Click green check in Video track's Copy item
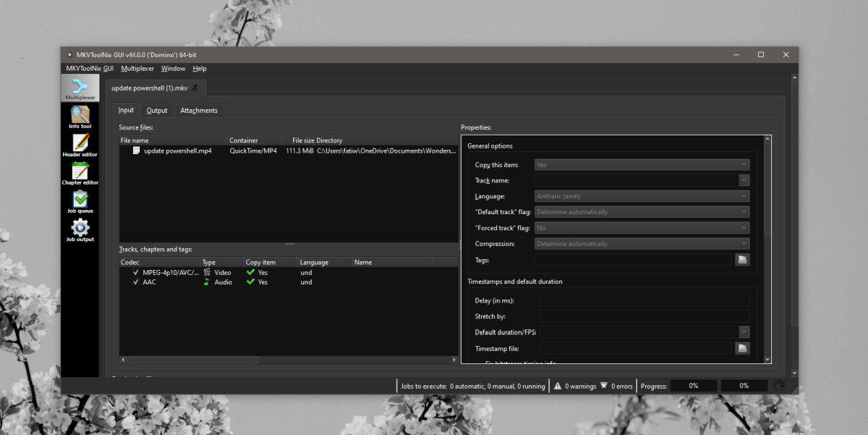Screen dimensions: 868x435 coord(250,272)
